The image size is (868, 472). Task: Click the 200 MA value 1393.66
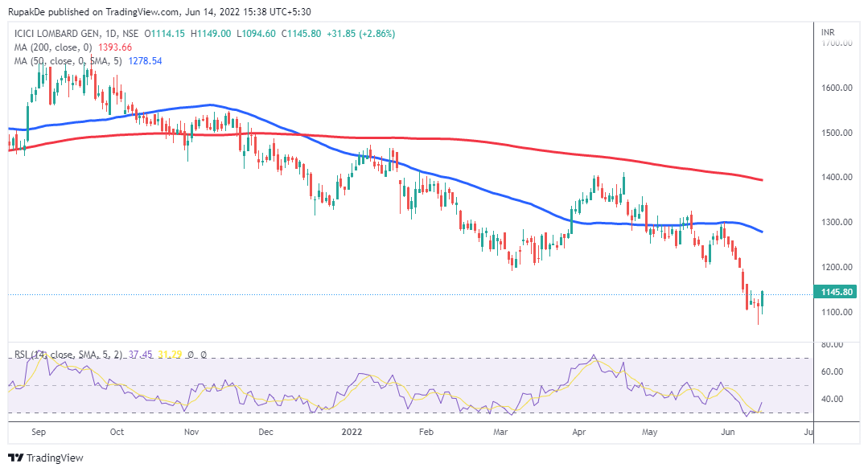coord(115,47)
